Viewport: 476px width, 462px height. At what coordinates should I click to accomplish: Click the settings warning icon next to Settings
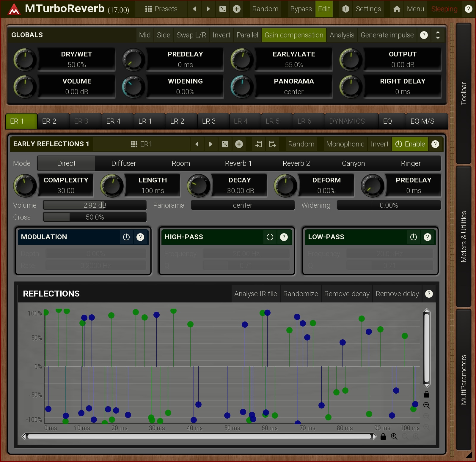[345, 9]
